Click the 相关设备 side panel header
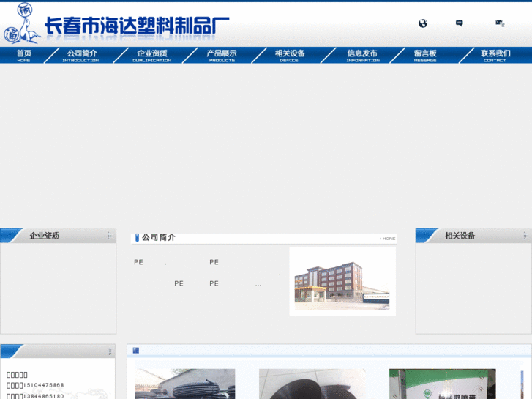 click(x=473, y=235)
